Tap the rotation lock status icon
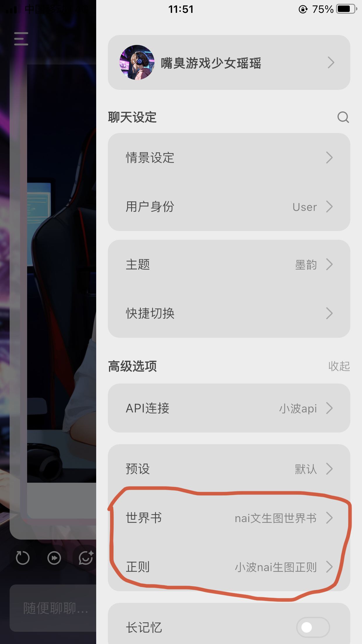This screenshot has height=644, width=362. (303, 9)
